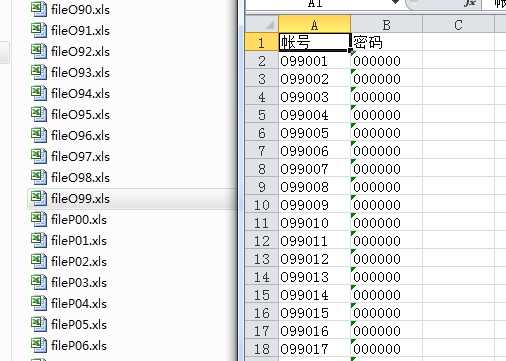Select the highlighted file fileO99.xls
The height and width of the screenshot is (361, 506).
click(x=80, y=199)
